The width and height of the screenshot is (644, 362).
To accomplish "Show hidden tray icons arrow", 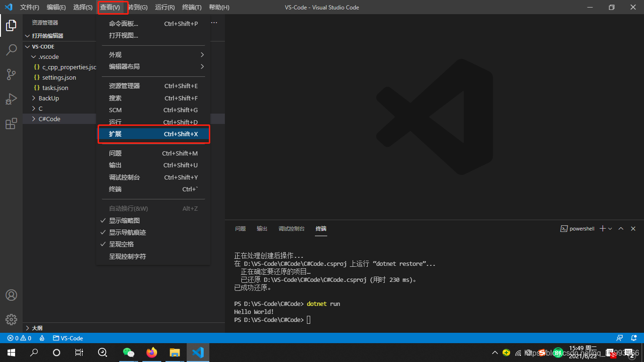I will point(495,353).
